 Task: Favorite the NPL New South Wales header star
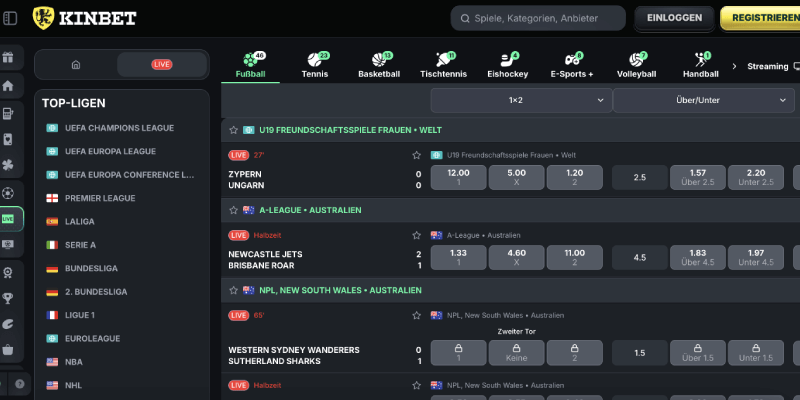click(234, 290)
